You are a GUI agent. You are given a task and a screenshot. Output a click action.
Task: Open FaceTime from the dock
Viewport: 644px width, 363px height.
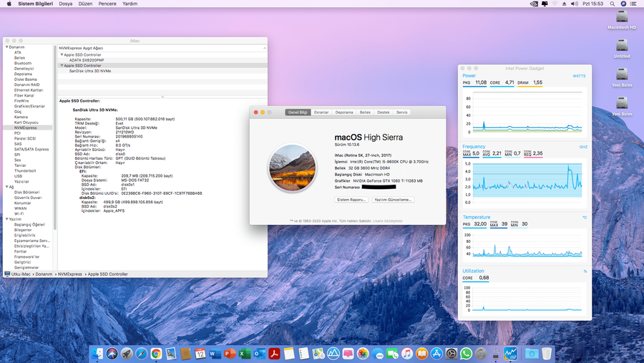pyautogui.click(x=392, y=354)
